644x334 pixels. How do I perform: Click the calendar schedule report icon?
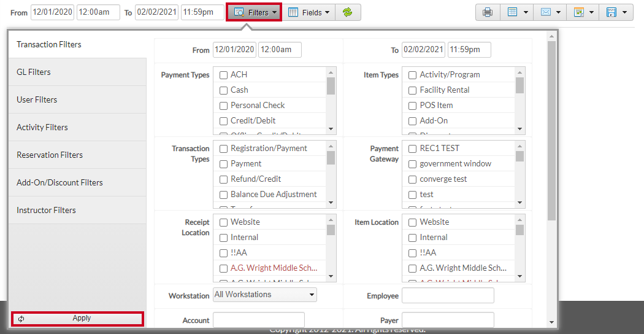coord(579,12)
